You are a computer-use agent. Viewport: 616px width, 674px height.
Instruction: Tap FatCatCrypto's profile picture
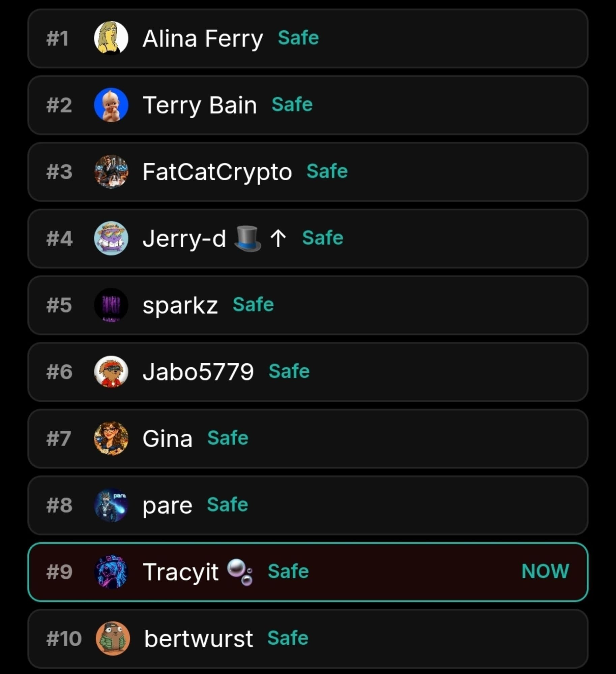(111, 172)
